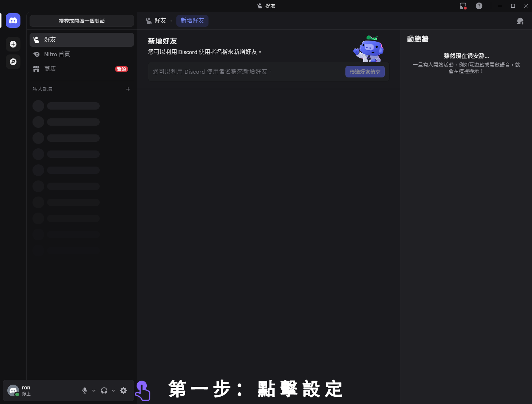
Task: Click the friends waving icon in sidebar
Action: click(x=36, y=40)
